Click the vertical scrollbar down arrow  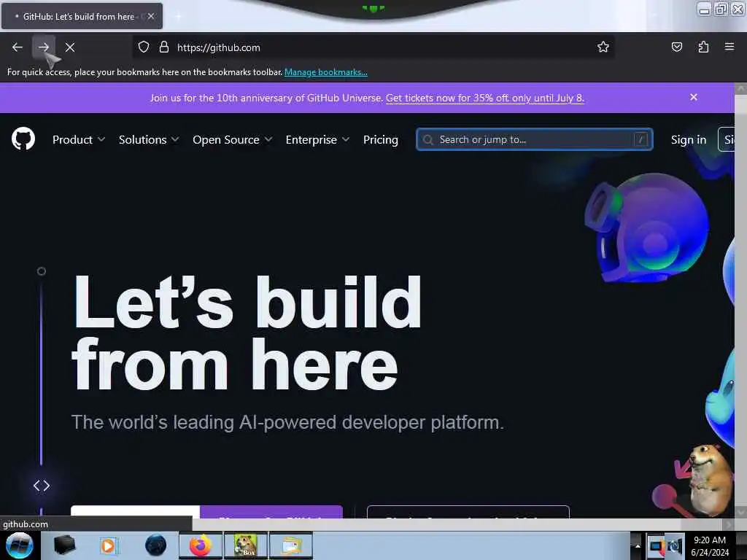740,512
